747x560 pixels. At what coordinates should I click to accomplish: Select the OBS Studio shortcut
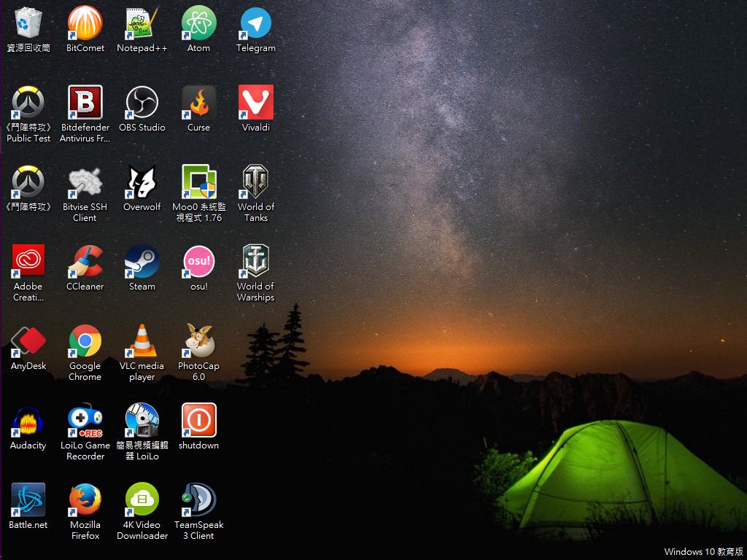click(x=142, y=103)
